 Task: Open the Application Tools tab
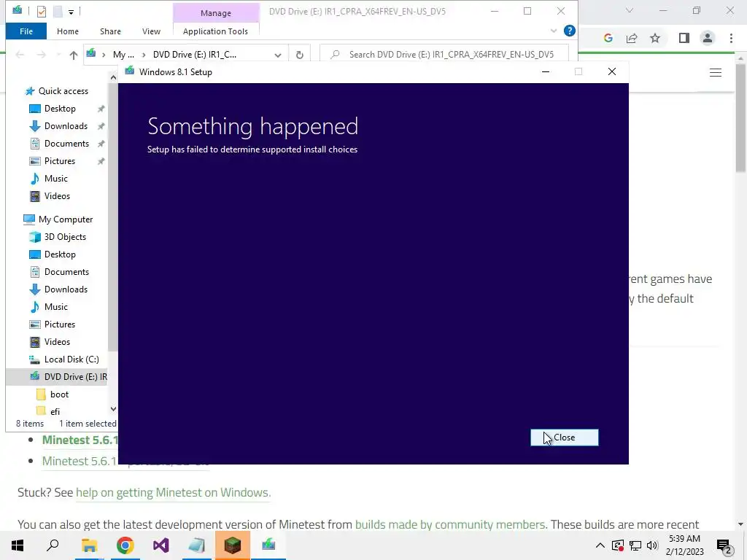pos(215,31)
